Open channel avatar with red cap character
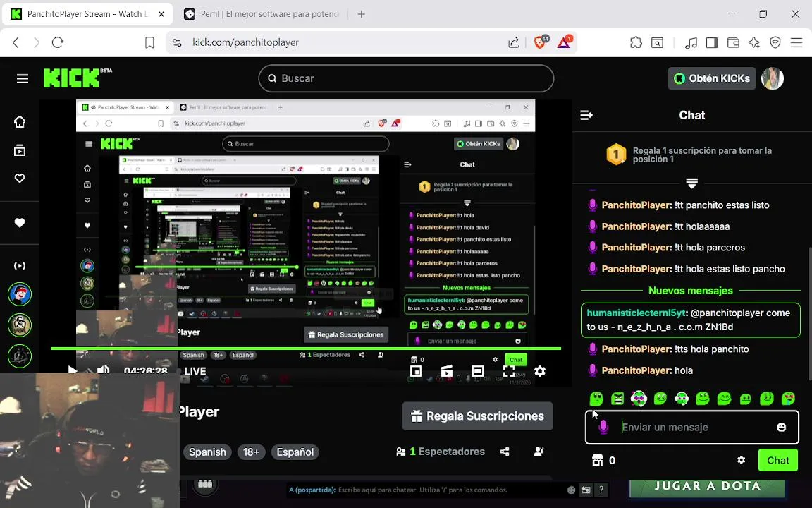The width and height of the screenshot is (812, 508). 20,294
